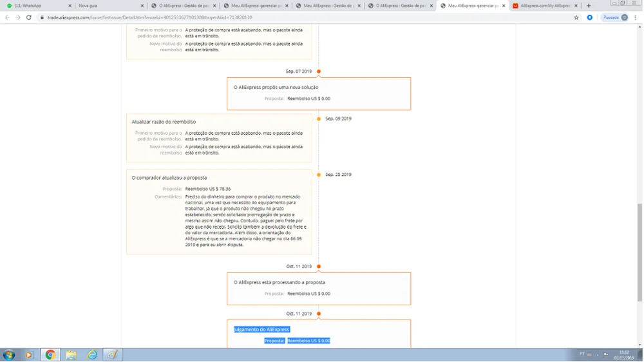Open Internet Explorer from the taskbar

(92, 355)
